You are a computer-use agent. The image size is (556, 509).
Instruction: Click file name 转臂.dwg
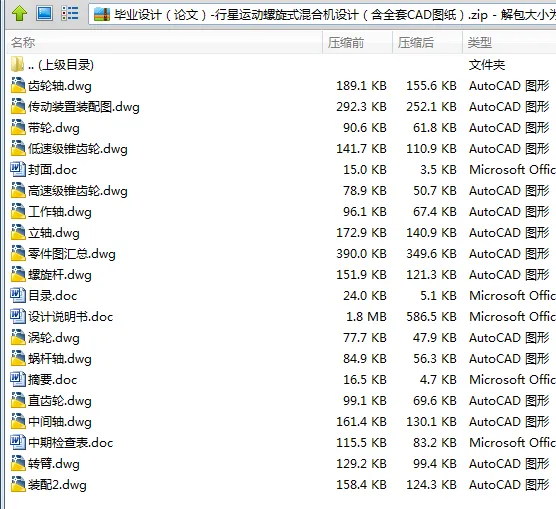pyautogui.click(x=54, y=464)
